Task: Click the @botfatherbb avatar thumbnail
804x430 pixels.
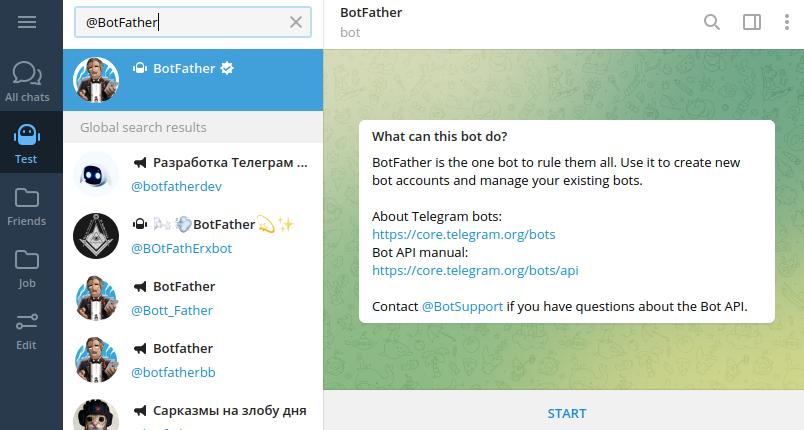Action: (x=97, y=360)
